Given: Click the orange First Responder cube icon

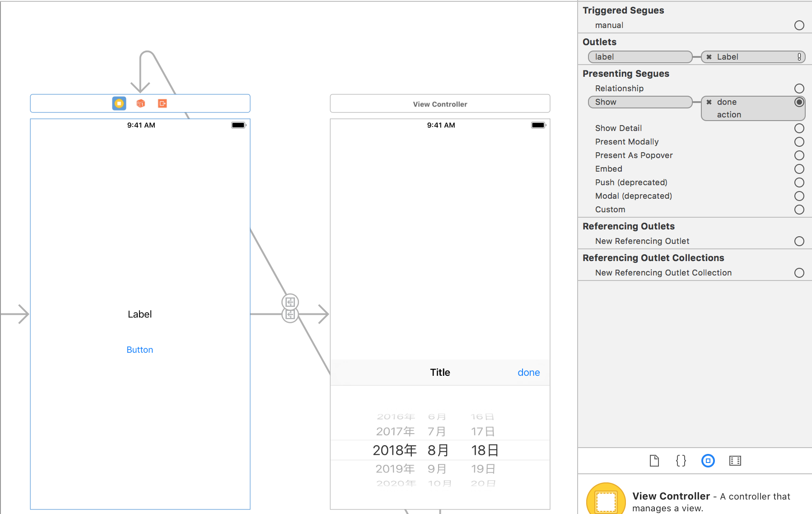Looking at the screenshot, I should pos(140,103).
